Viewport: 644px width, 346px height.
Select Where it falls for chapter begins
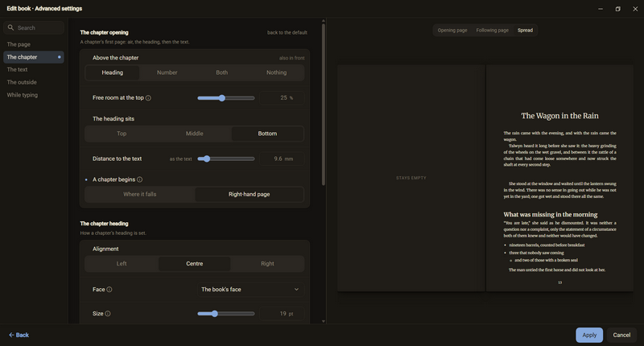(x=139, y=194)
